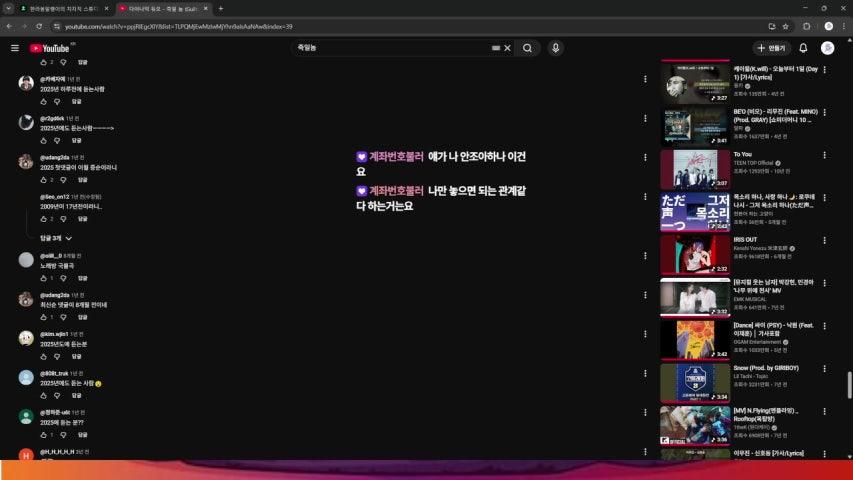853x480 pixels.
Task: Play the Snow (Prod. by GIRIBOY) thumbnail
Action: point(695,383)
